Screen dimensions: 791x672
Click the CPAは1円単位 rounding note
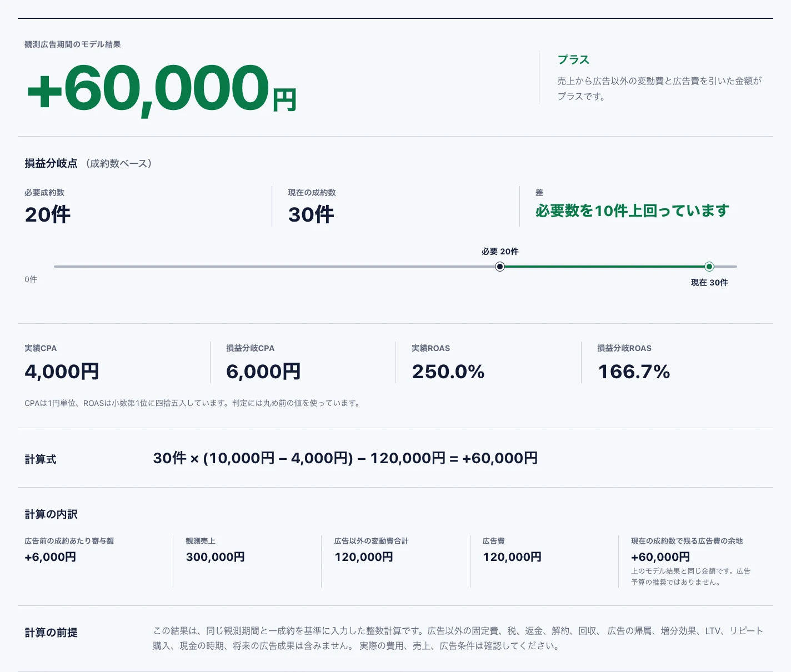[193, 403]
